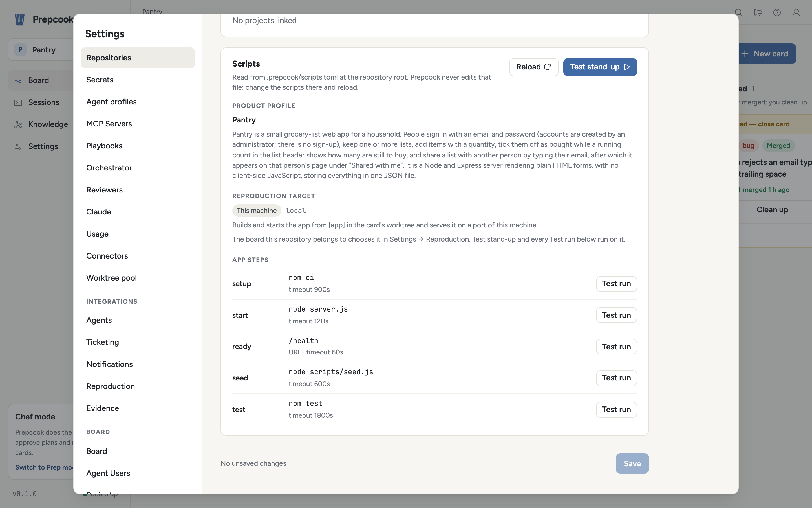812x508 pixels.
Task: Open Claude settings
Action: point(138,212)
